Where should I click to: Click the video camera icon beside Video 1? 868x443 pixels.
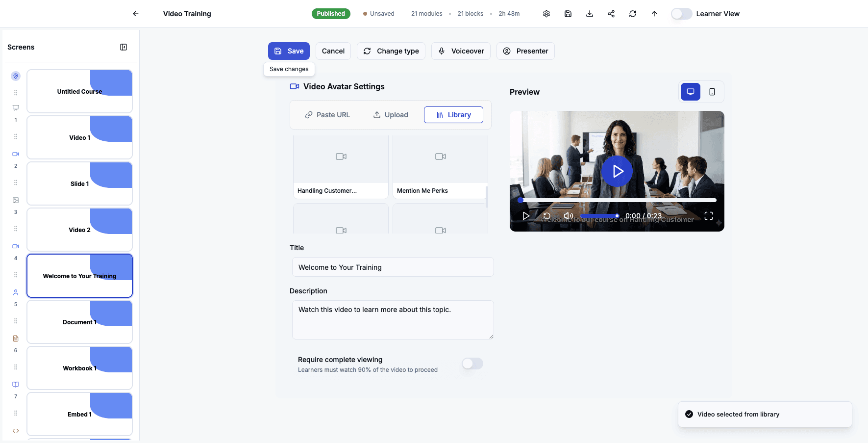[15, 154]
